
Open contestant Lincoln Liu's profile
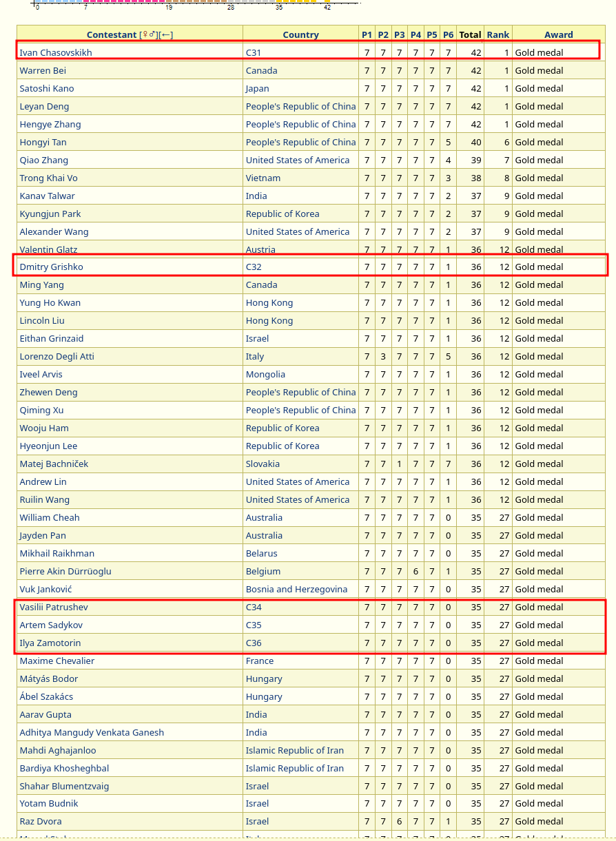[42, 320]
